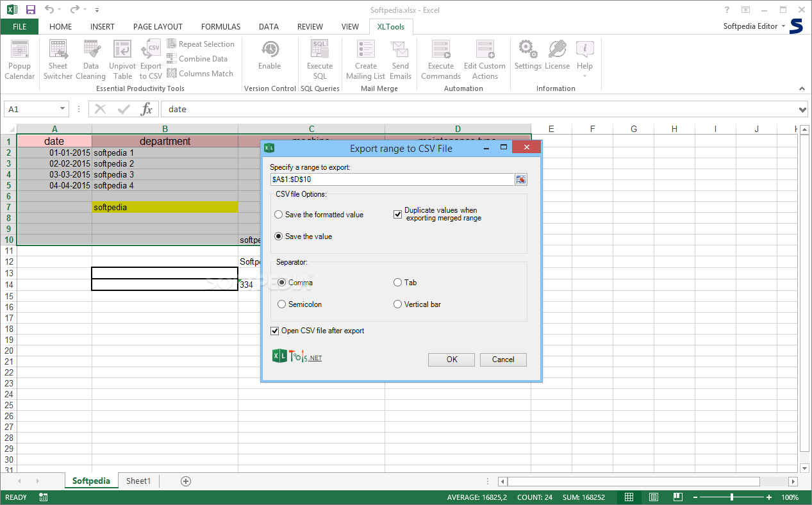Open the Data Cleaning tool
The width and height of the screenshot is (812, 505).
pyautogui.click(x=91, y=60)
